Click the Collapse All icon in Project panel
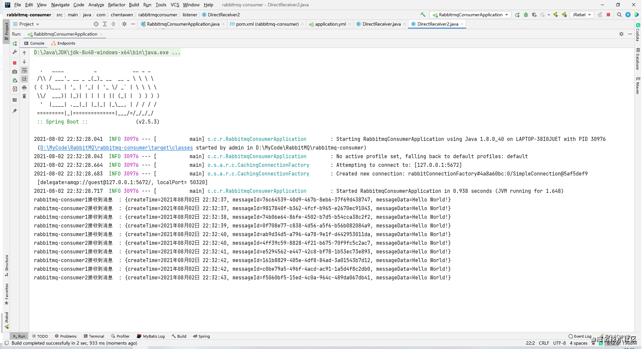The image size is (644, 349). pos(113,24)
